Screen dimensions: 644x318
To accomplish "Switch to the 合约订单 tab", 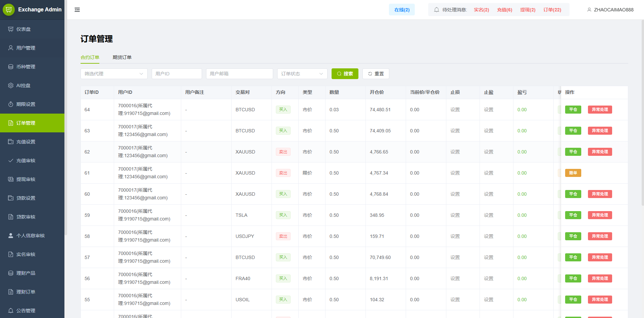I will point(90,57).
